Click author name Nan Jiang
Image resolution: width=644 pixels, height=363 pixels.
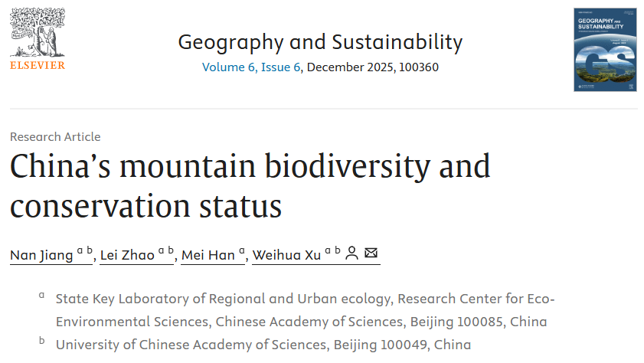[x=41, y=255]
